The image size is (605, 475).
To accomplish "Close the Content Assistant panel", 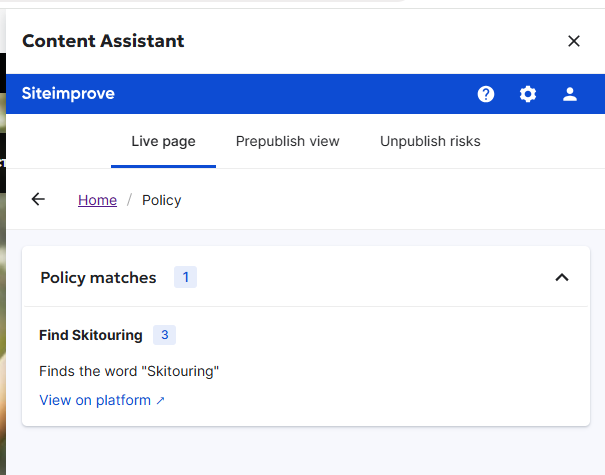I will [574, 41].
